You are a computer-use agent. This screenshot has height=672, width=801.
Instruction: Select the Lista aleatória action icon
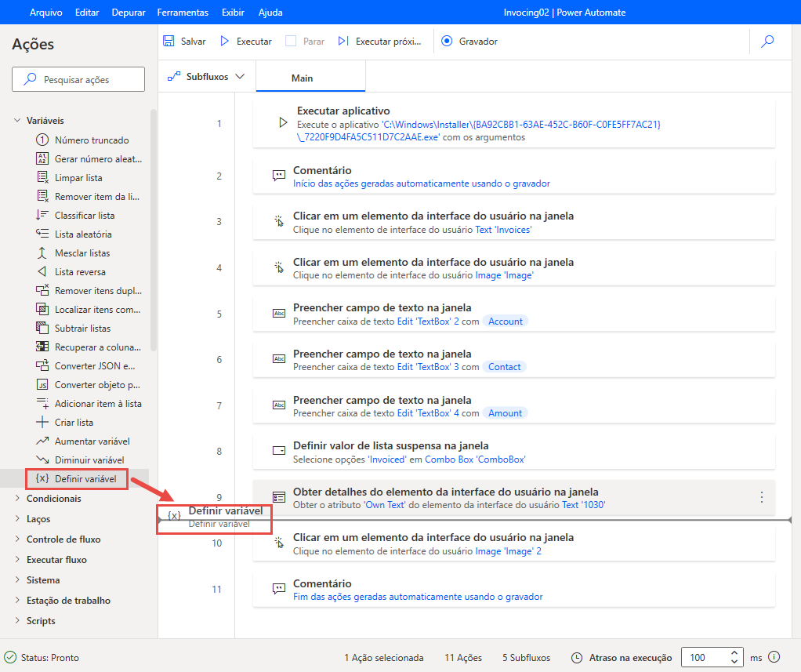click(x=42, y=234)
